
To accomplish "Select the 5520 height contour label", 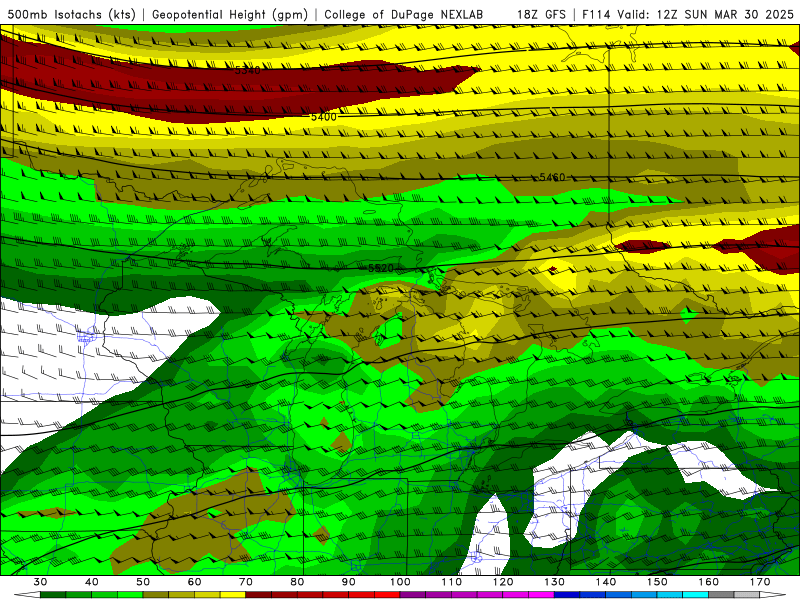I will [381, 268].
